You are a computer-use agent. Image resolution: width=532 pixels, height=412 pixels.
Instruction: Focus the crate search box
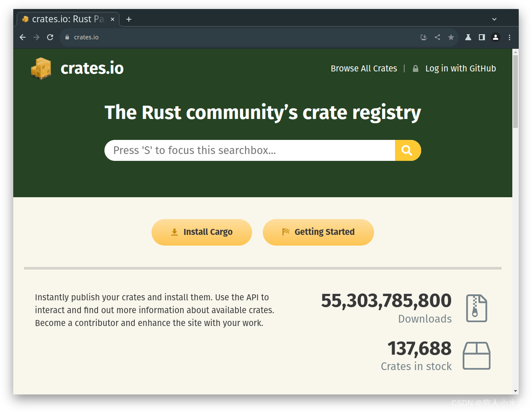pyautogui.click(x=250, y=151)
